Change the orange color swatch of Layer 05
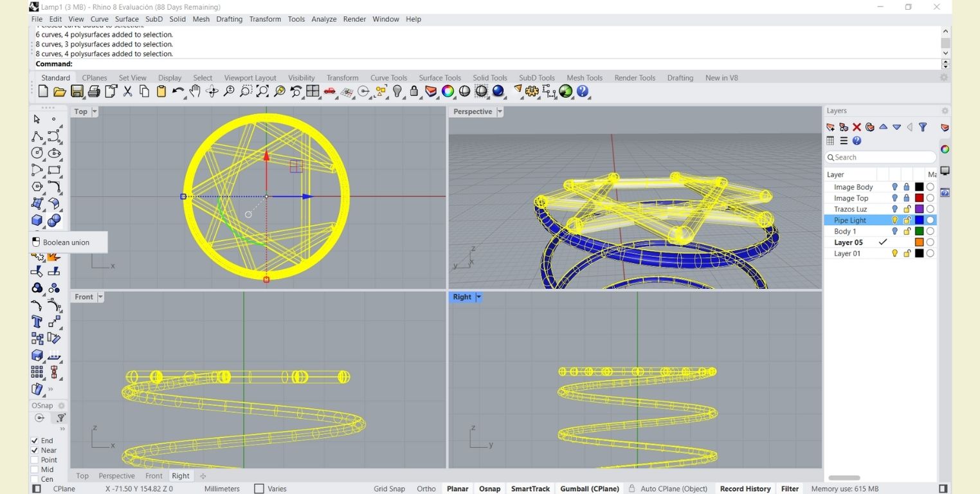The width and height of the screenshot is (980, 494). pyautogui.click(x=919, y=242)
